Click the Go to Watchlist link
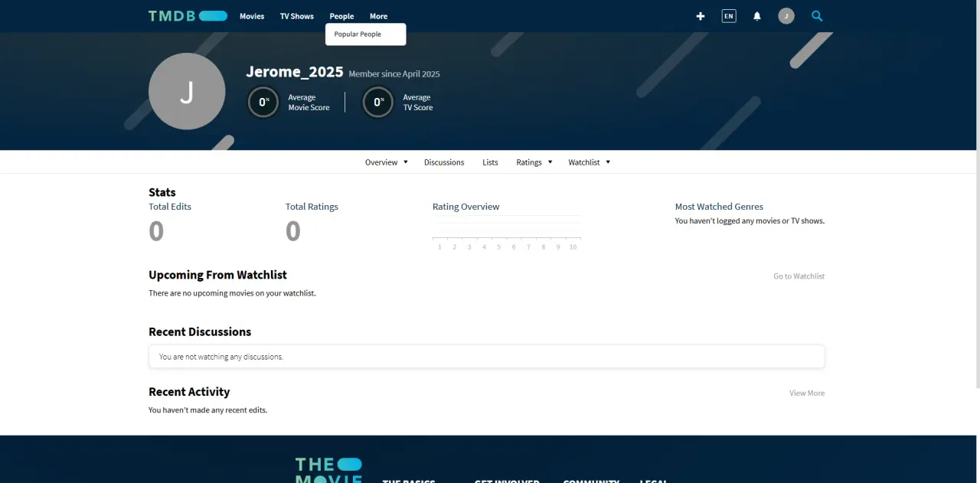980x483 pixels. point(799,276)
